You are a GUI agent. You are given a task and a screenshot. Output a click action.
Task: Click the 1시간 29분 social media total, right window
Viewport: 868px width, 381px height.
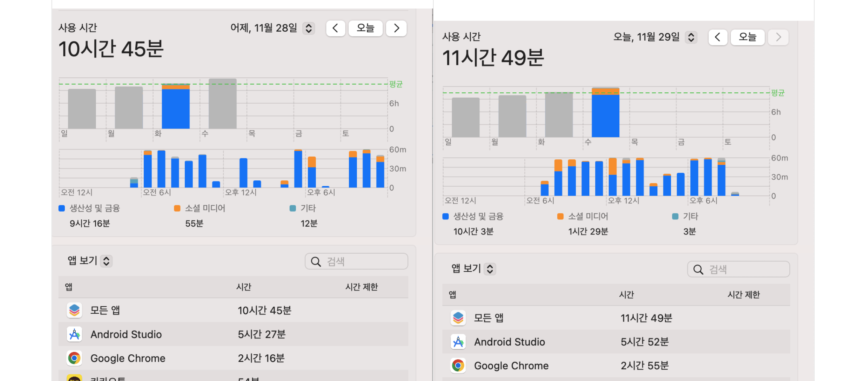588,231
